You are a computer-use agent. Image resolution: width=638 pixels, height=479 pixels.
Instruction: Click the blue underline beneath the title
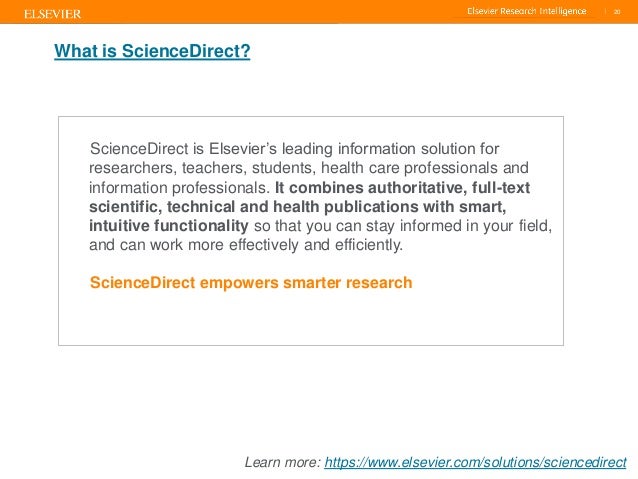(151, 59)
